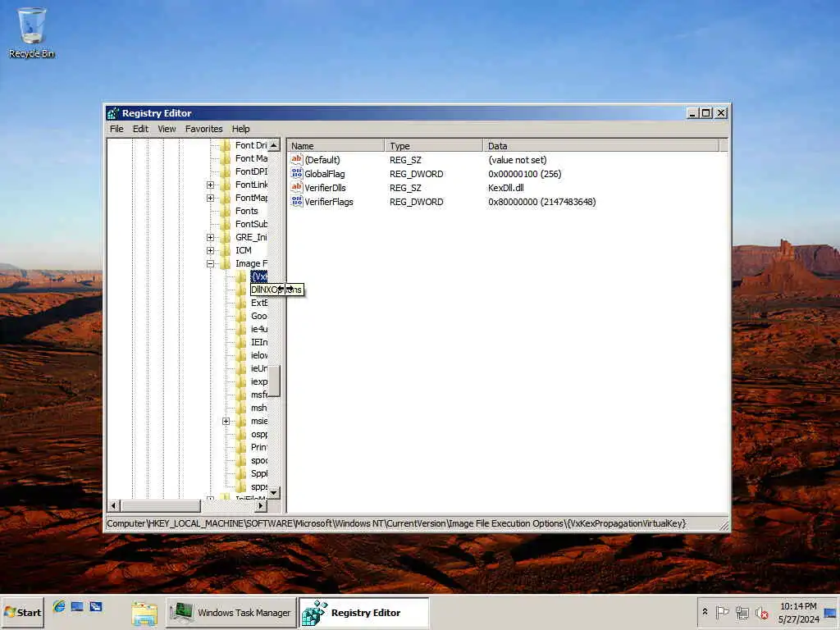Click the FontLink folder icon
Image resolution: width=840 pixels, height=630 pixels.
tap(226, 185)
